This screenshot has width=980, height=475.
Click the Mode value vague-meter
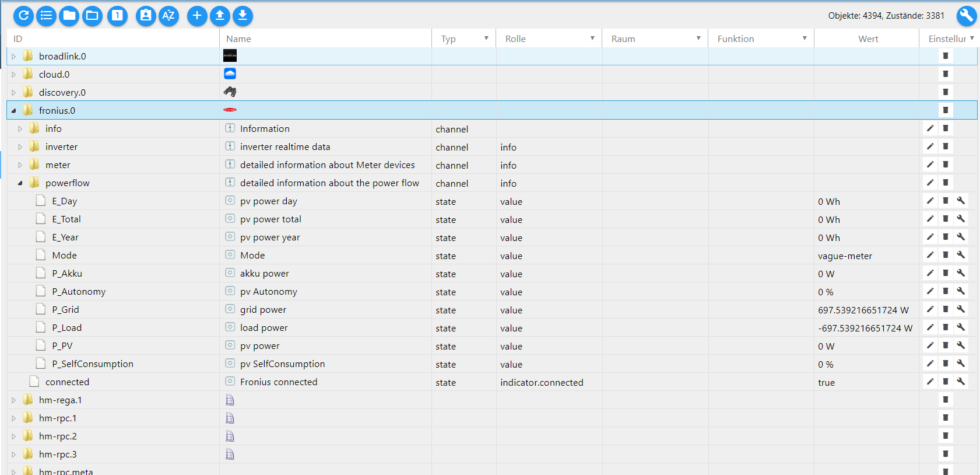(x=845, y=256)
